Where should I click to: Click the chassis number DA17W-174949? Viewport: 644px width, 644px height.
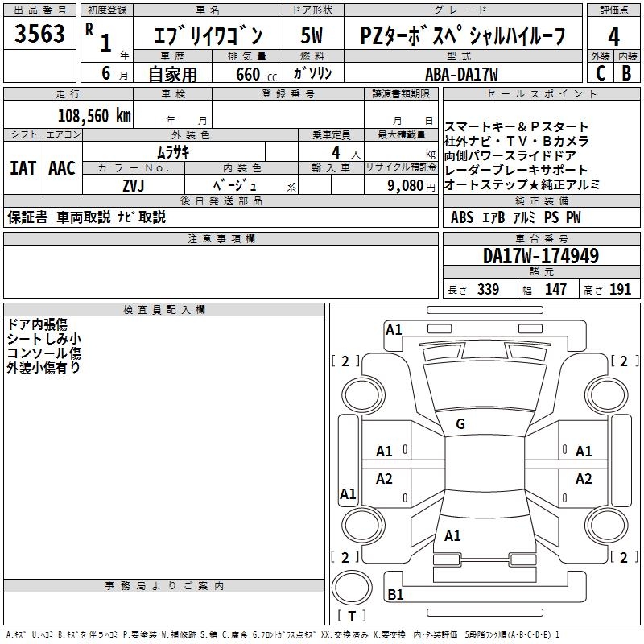point(541,257)
